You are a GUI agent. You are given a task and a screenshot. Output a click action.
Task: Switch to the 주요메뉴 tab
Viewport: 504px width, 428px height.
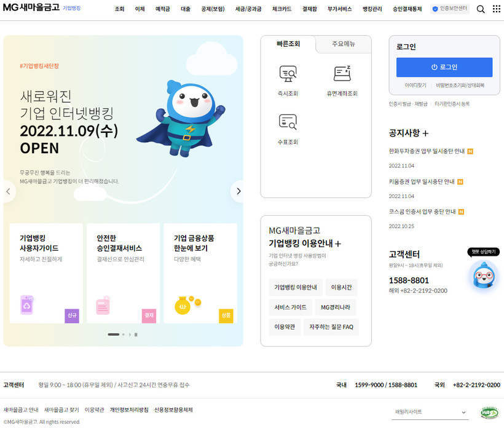point(344,44)
